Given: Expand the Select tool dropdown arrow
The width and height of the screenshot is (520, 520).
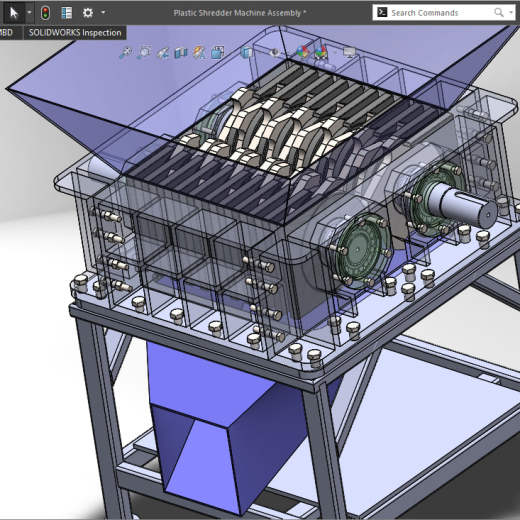Looking at the screenshot, I should pyautogui.click(x=29, y=13).
